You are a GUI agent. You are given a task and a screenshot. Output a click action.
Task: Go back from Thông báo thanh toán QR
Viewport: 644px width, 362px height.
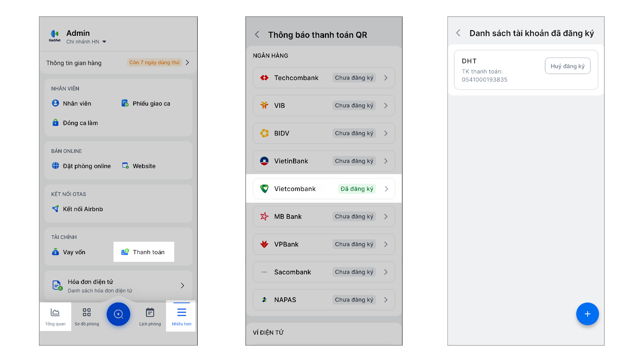[x=257, y=35]
